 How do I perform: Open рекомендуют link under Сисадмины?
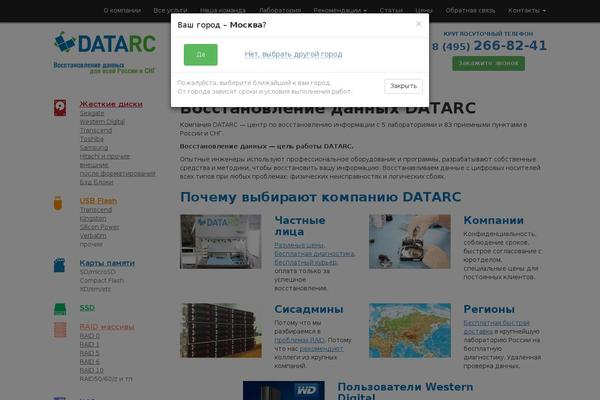[321, 349]
